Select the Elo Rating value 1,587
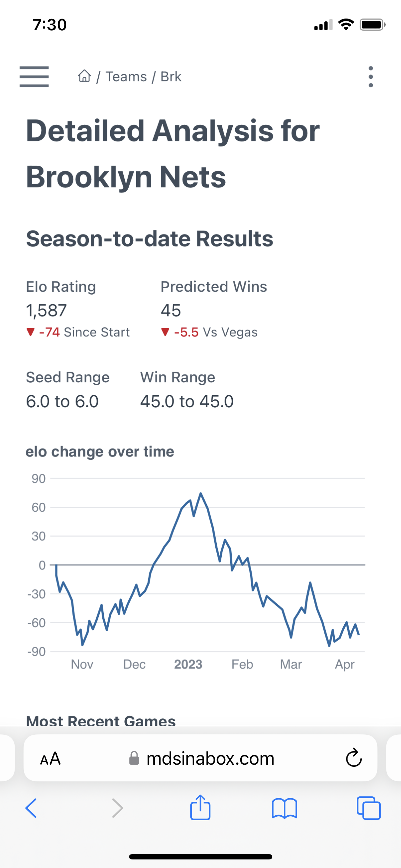401x868 pixels. pyautogui.click(x=46, y=310)
